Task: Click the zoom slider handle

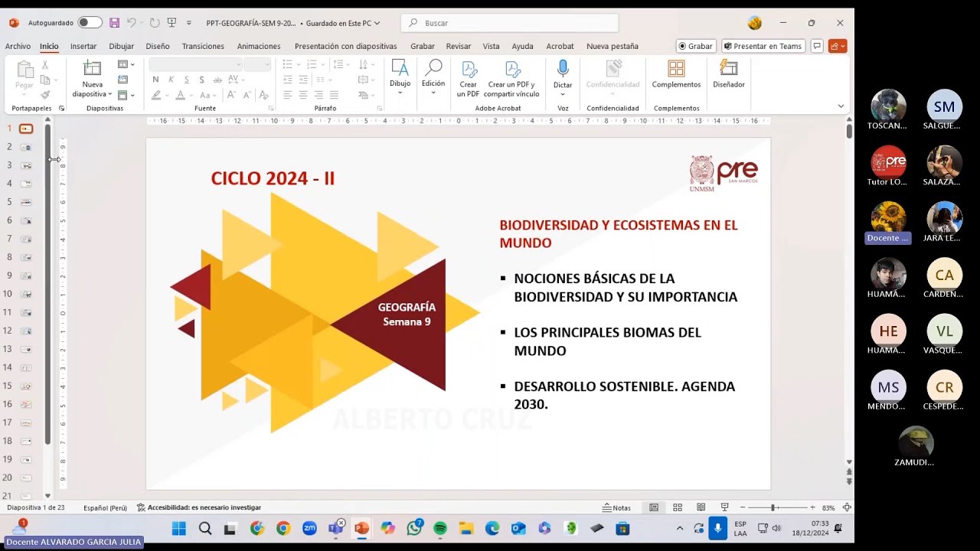Action: tap(773, 507)
